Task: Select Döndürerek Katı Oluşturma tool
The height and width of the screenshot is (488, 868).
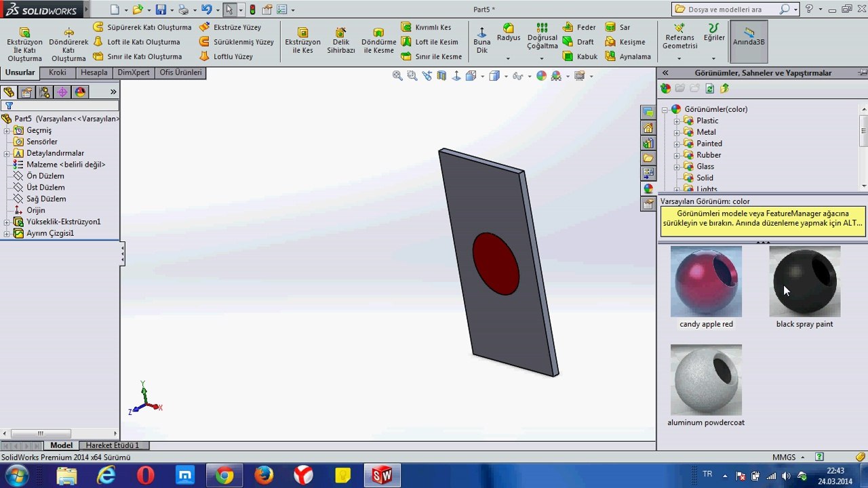Action: [x=68, y=45]
